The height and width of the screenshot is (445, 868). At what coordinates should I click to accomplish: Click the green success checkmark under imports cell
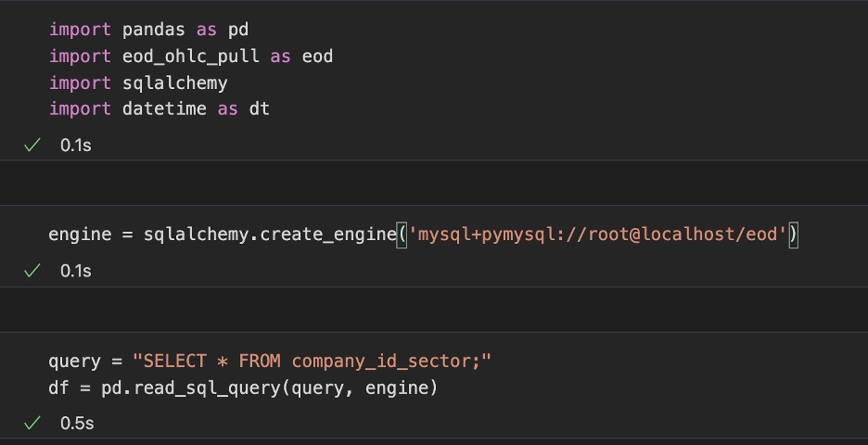coord(32,145)
